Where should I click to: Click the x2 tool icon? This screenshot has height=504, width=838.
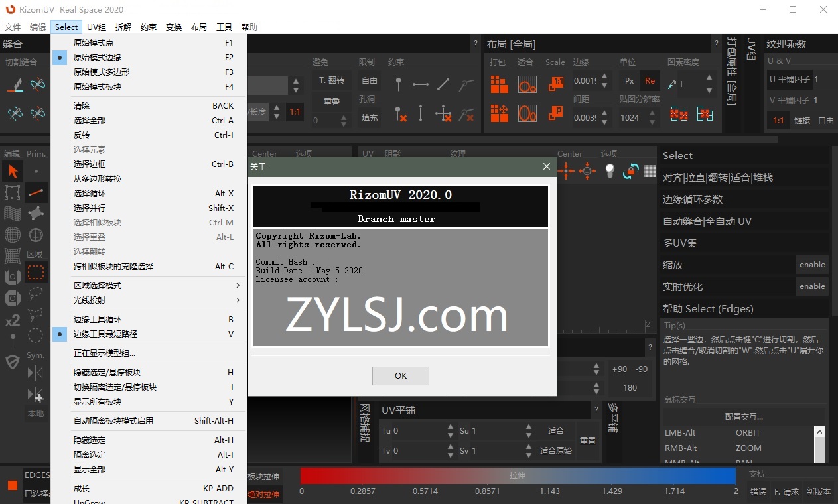click(13, 320)
